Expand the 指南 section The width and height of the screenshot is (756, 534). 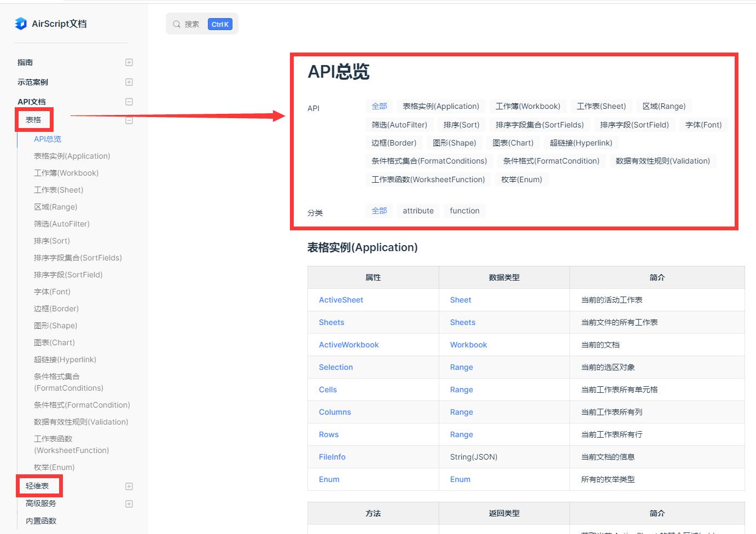pyautogui.click(x=129, y=62)
